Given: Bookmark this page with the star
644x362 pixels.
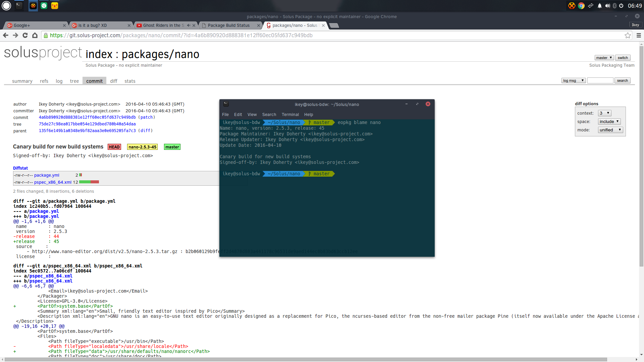Looking at the screenshot, I should pyautogui.click(x=628, y=35).
